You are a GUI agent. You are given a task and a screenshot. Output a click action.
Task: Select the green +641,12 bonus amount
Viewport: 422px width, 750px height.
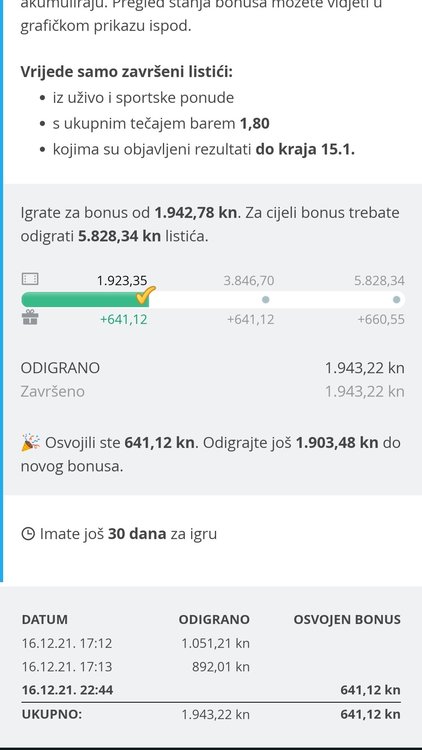123,319
